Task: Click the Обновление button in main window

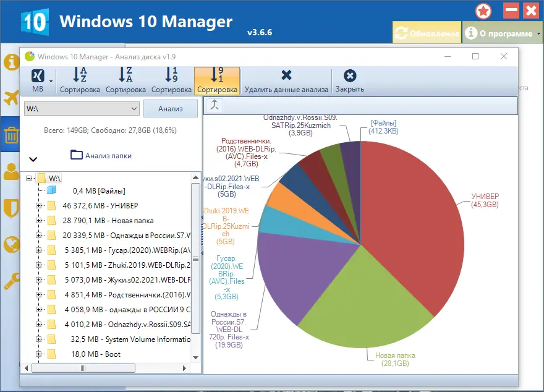Action: coord(427,33)
